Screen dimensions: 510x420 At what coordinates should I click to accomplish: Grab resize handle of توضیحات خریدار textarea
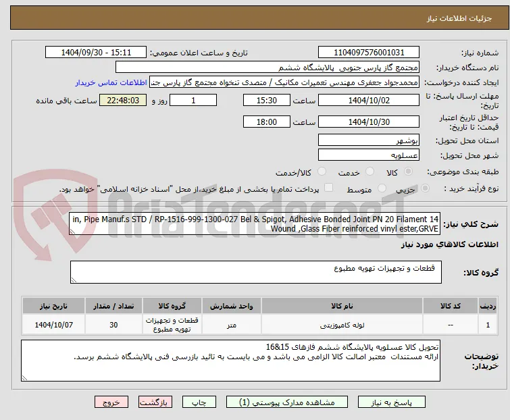pyautogui.click(x=24, y=377)
